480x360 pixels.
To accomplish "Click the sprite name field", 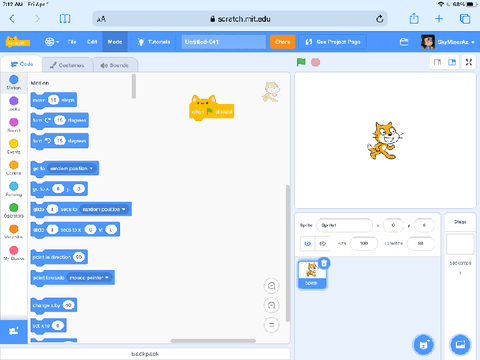I will tap(344, 225).
